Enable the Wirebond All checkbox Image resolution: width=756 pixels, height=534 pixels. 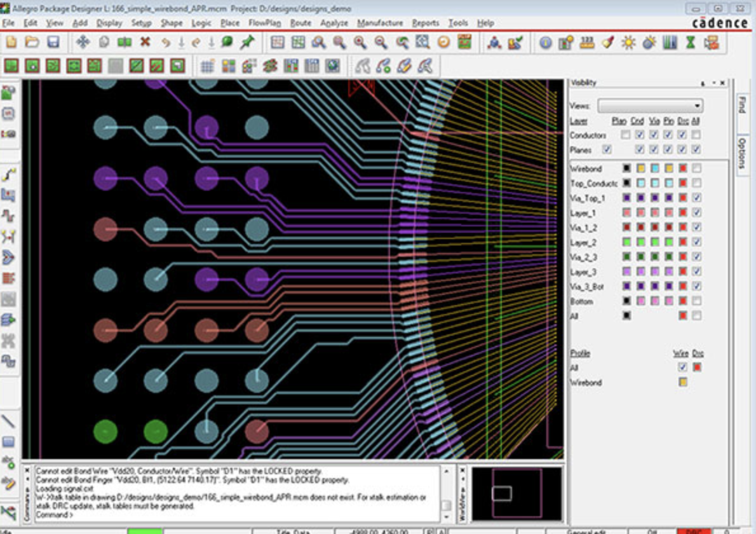point(697,168)
